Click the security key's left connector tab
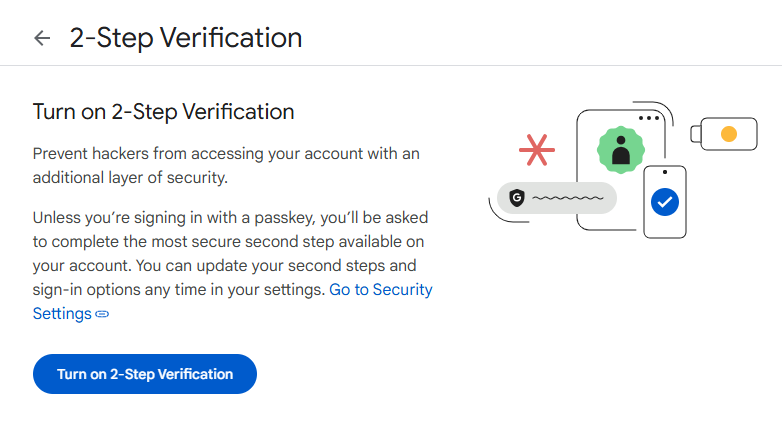The height and width of the screenshot is (446, 782). pos(696,134)
